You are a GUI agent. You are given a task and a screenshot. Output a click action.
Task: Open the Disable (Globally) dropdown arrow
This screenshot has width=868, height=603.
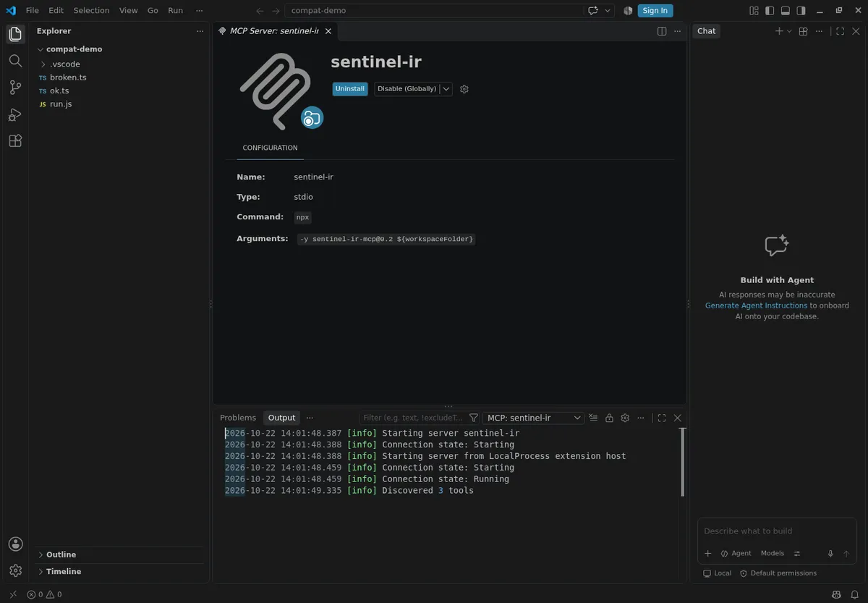click(446, 89)
